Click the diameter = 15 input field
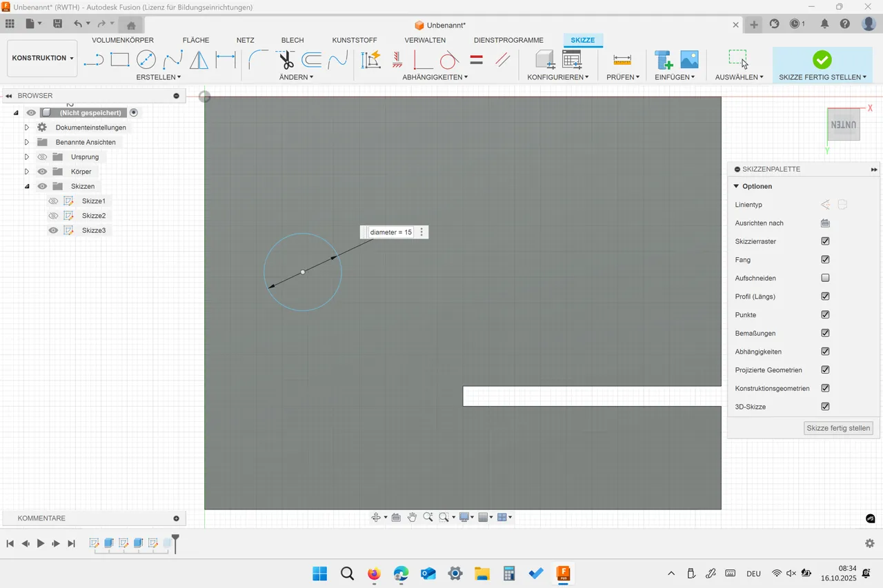This screenshot has height=588, width=883. tap(391, 232)
